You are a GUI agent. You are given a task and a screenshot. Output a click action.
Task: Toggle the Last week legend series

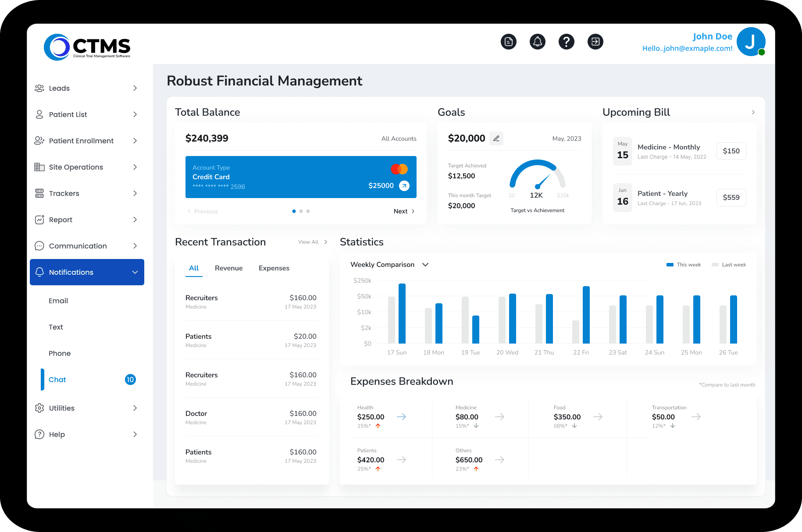pyautogui.click(x=729, y=265)
